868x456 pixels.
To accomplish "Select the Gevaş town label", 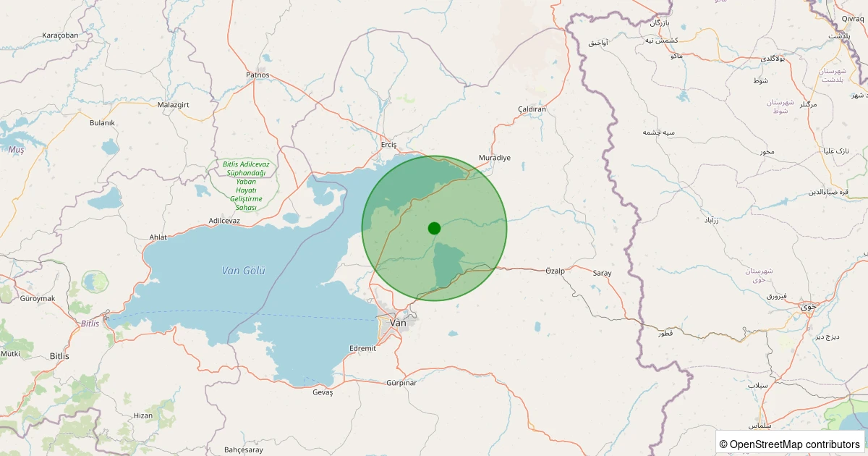I will coord(322,392).
